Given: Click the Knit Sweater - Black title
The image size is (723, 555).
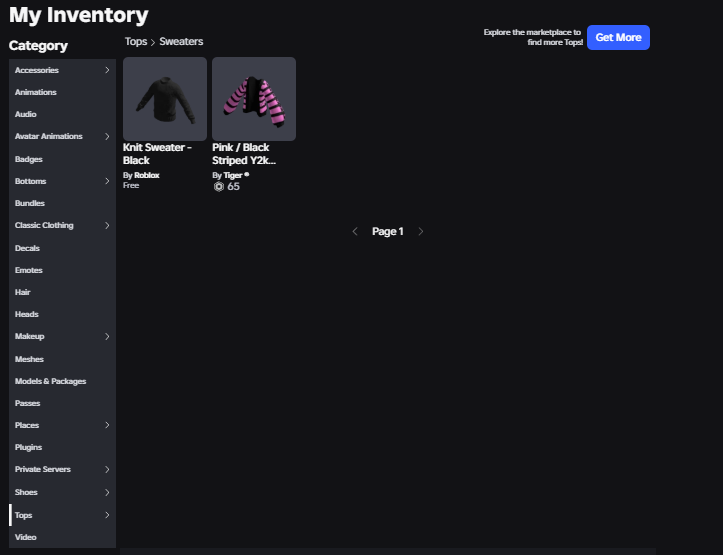Looking at the screenshot, I should coord(157,154).
